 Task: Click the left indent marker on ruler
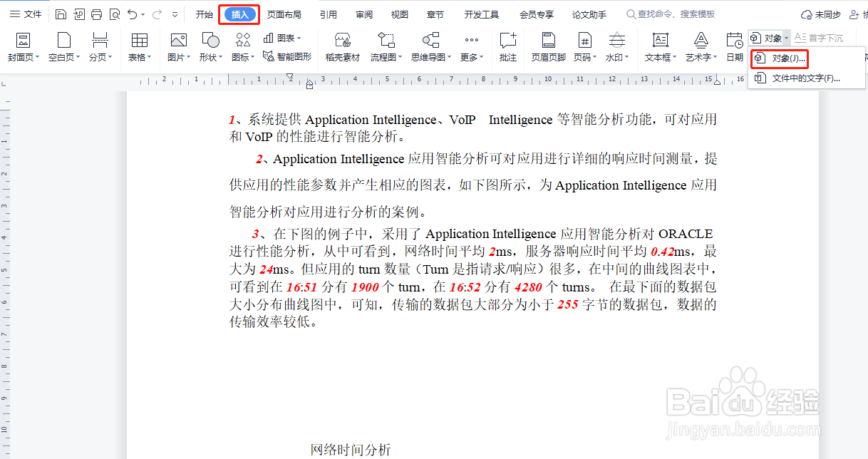309,85
